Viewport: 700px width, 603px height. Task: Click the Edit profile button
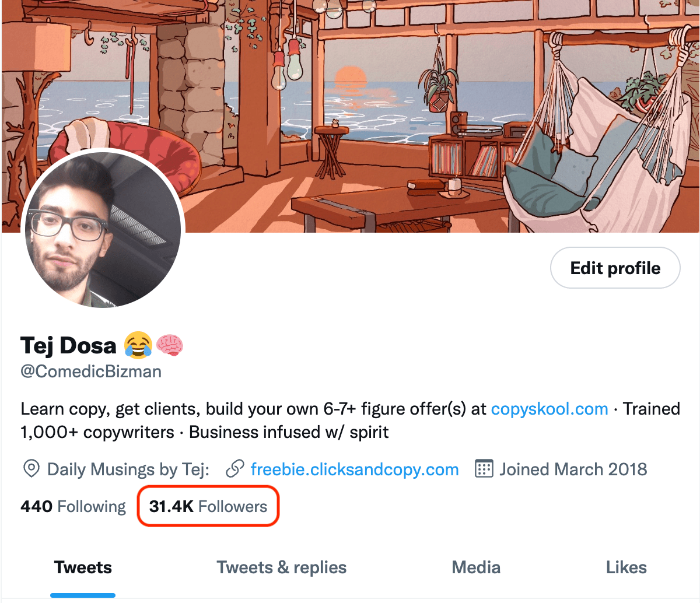(x=615, y=268)
